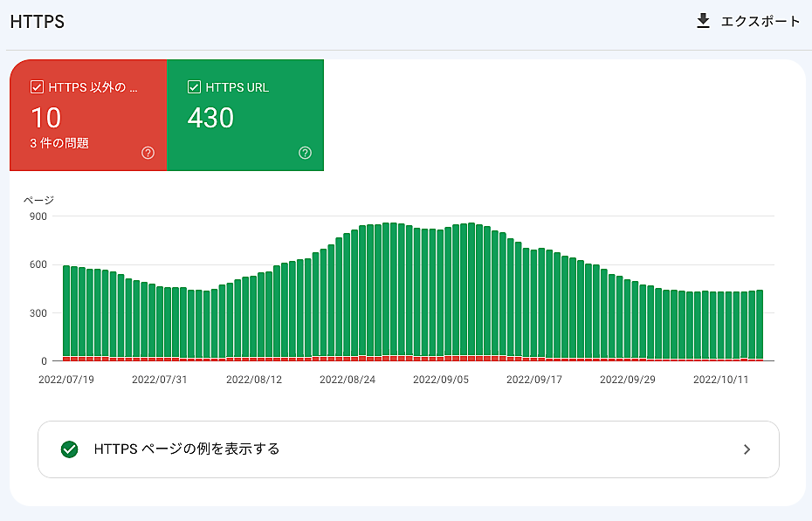Click the 3 件の問題 text

pos(59,143)
